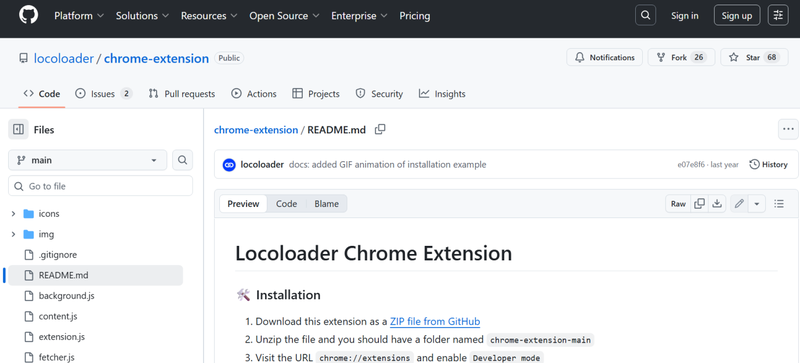Focus the Go to file field
The width and height of the screenshot is (800, 363).
coord(101,186)
